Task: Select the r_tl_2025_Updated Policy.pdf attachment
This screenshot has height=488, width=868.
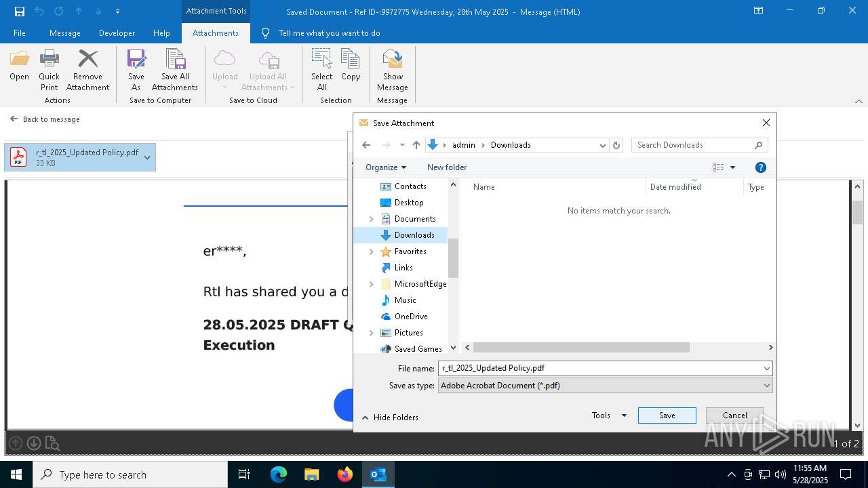Action: [80, 157]
